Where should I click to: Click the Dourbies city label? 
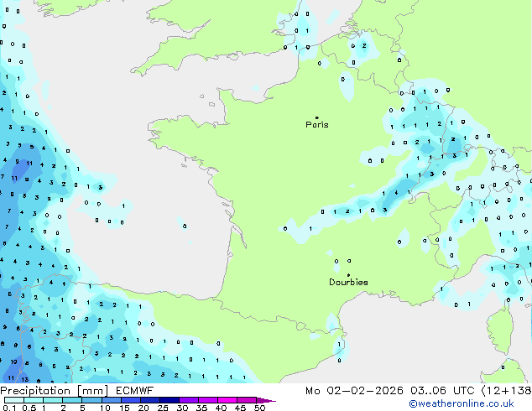[348, 282]
